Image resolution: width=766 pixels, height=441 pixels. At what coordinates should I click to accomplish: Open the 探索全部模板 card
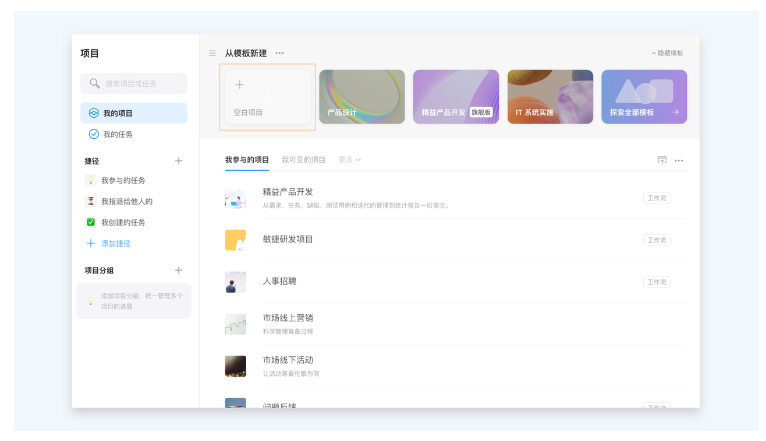[644, 97]
